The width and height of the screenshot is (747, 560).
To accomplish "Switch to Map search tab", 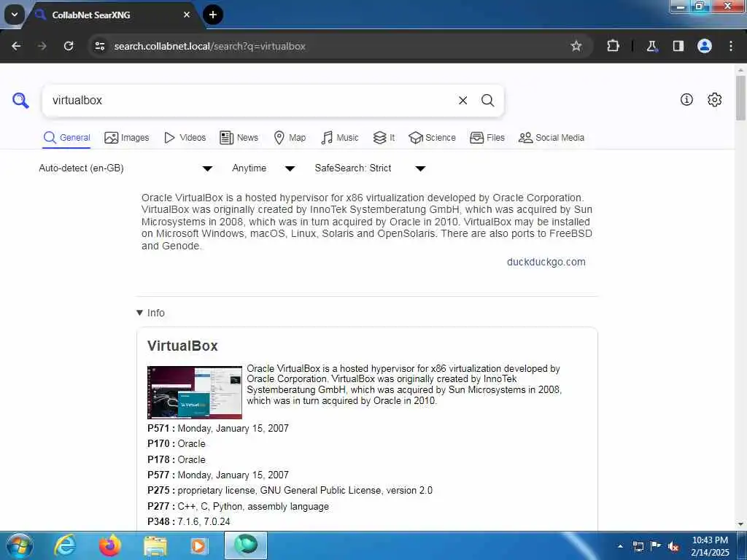I will tap(290, 138).
